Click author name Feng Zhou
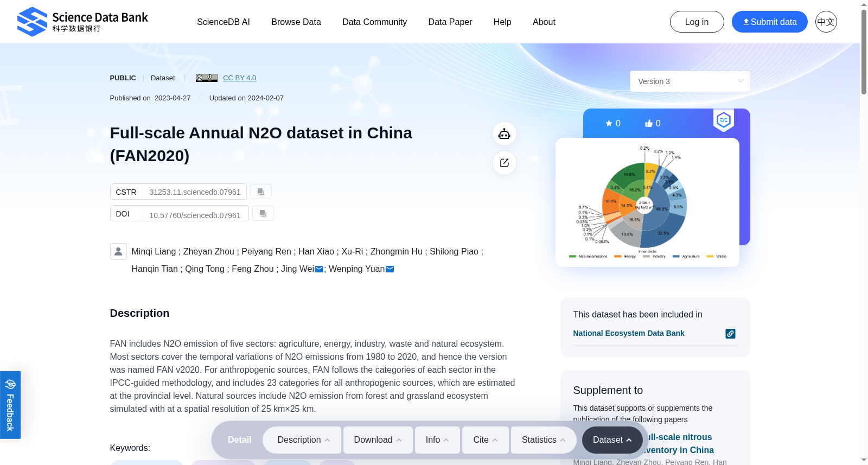 tap(253, 269)
